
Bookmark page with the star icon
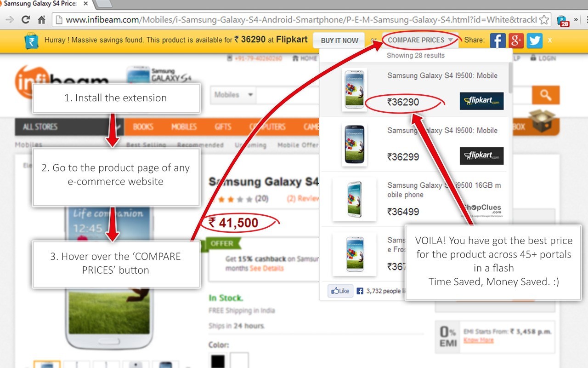click(x=544, y=20)
